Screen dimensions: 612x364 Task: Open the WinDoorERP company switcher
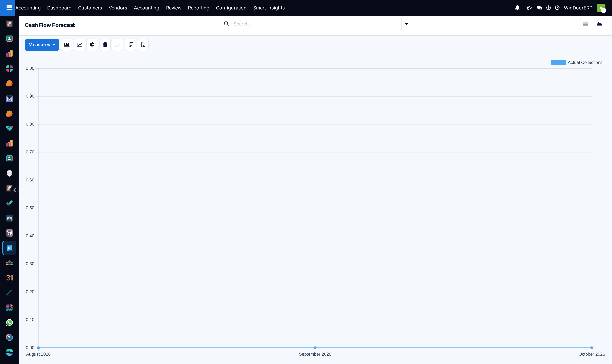[x=578, y=8]
